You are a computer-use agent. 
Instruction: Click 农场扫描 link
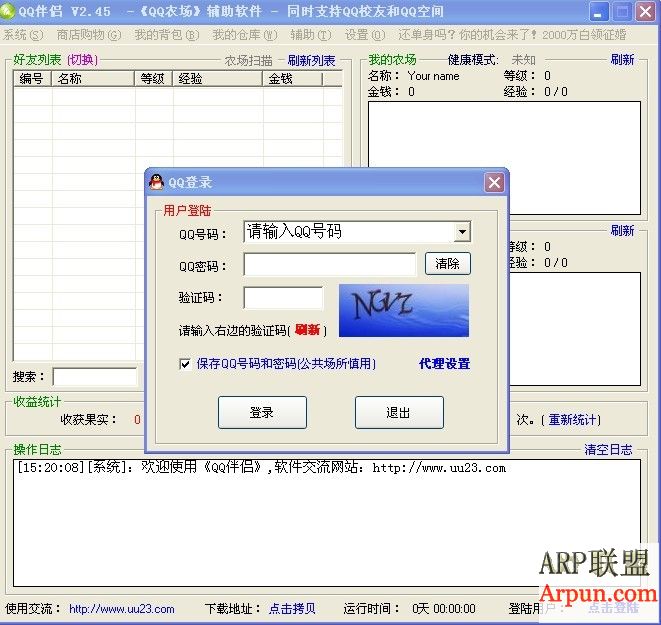248,61
